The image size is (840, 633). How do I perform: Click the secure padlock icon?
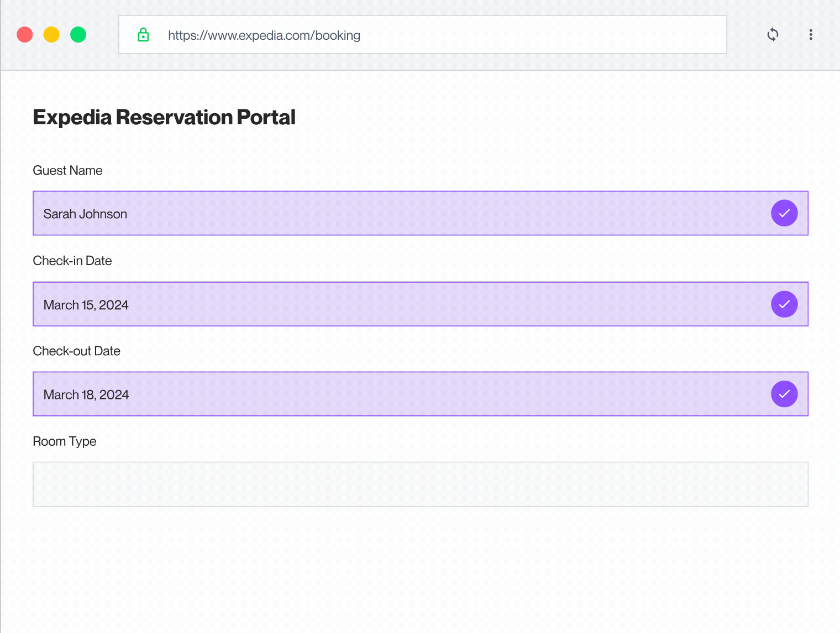(x=143, y=35)
